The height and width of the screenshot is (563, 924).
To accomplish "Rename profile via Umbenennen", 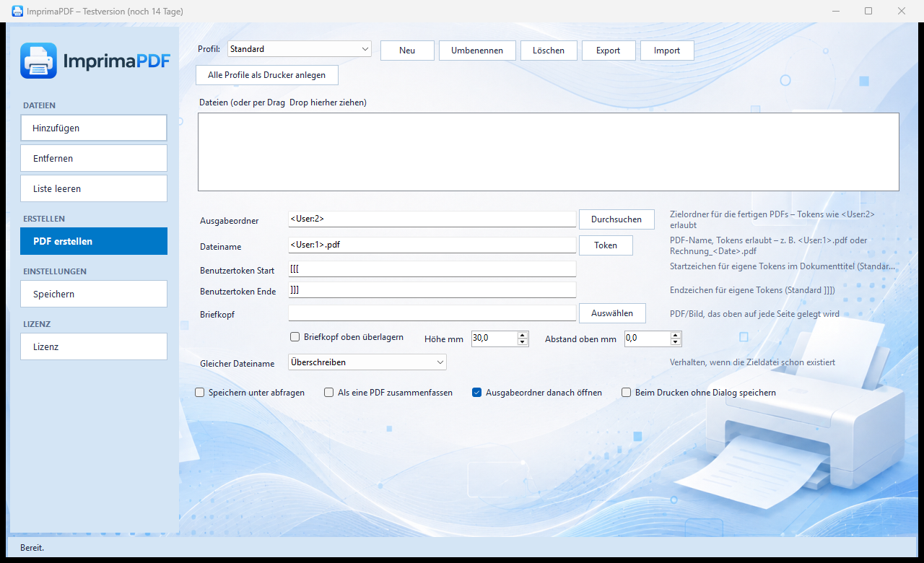I will (477, 51).
